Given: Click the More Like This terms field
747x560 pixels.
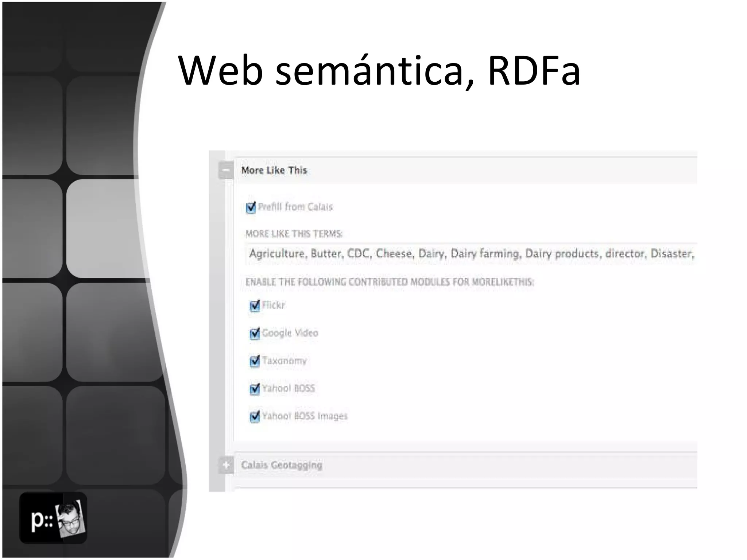Looking at the screenshot, I should (x=471, y=253).
